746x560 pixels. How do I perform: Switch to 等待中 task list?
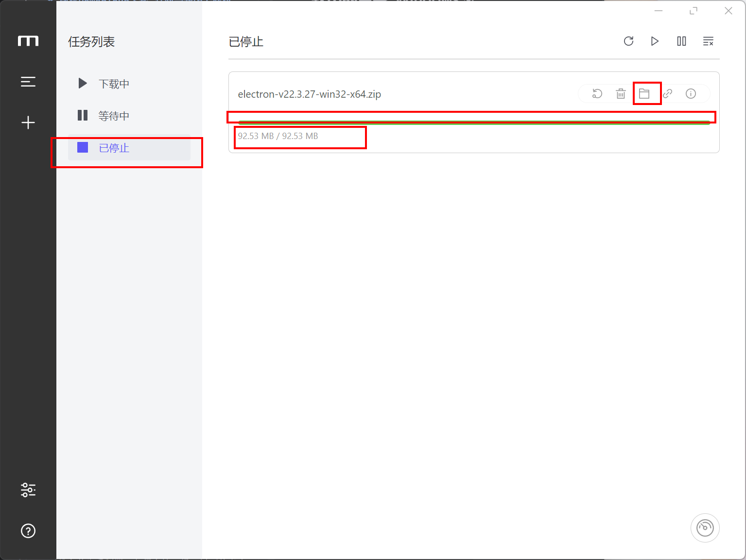coord(129,116)
